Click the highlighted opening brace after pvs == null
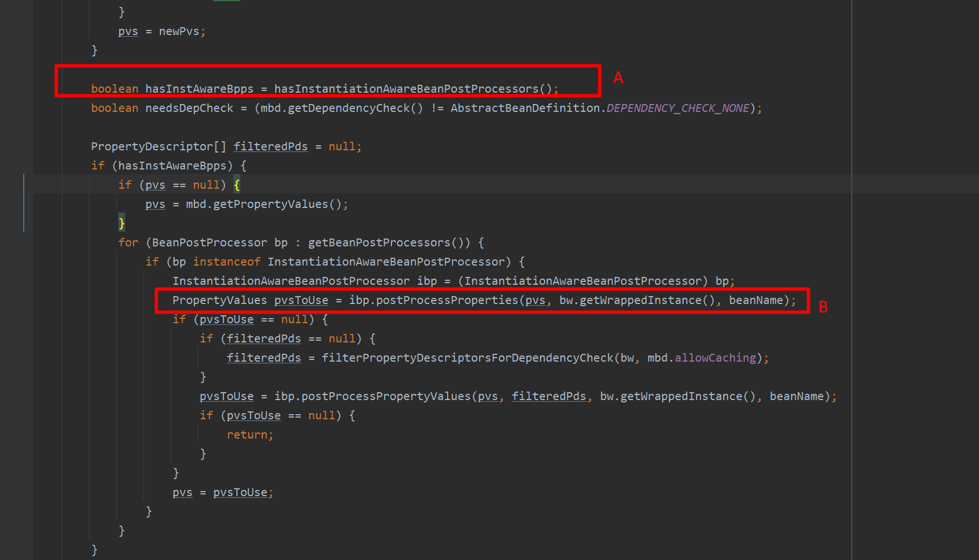 (x=237, y=185)
